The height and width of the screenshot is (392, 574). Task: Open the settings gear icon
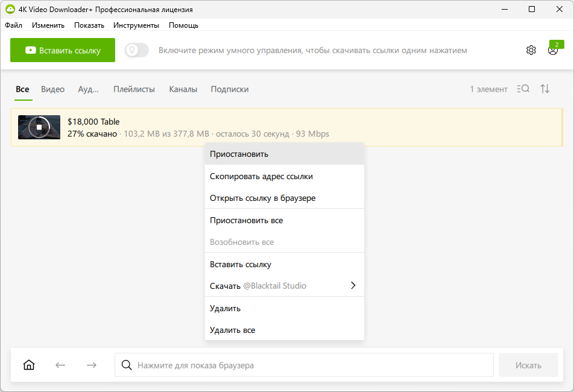pos(531,50)
